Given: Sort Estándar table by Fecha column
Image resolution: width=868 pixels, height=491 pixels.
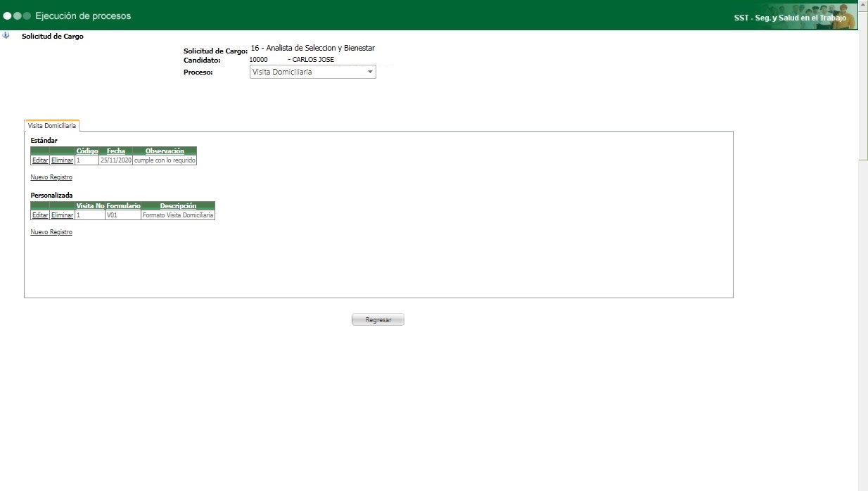Looking at the screenshot, I should pyautogui.click(x=116, y=151).
